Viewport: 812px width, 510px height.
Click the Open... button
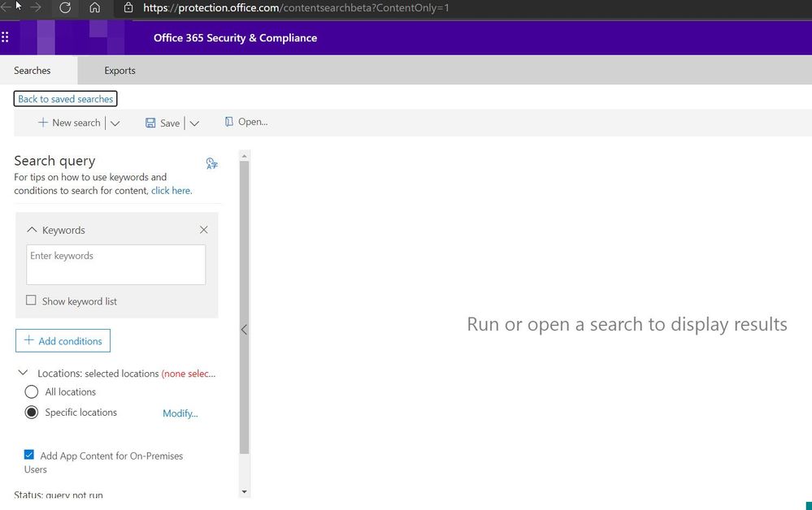(246, 122)
